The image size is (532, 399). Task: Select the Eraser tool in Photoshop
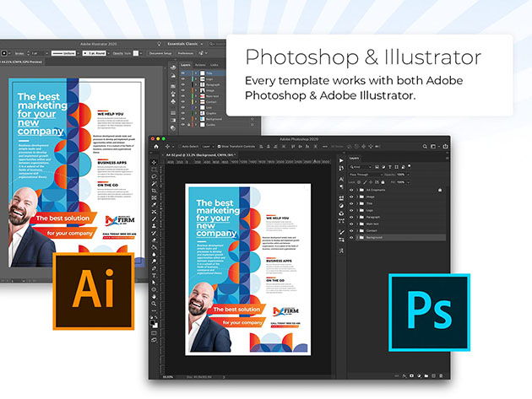coord(154,240)
